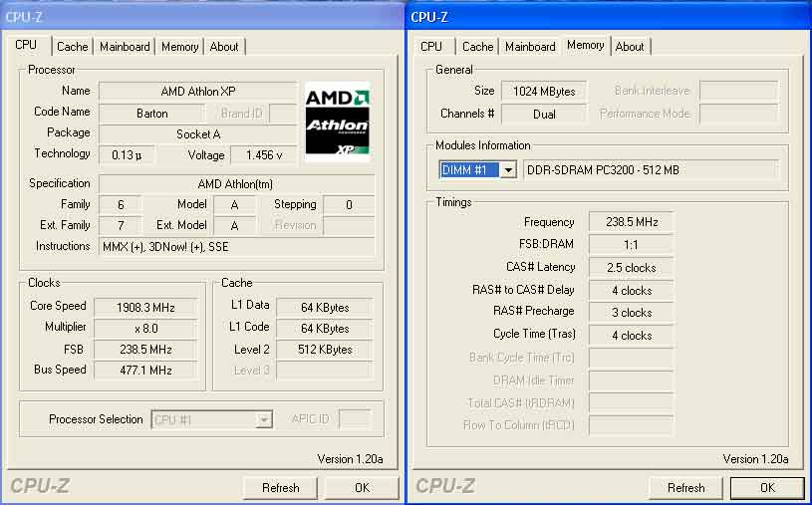Click the Stepping value 0
The height and width of the screenshot is (505, 812).
point(349,205)
